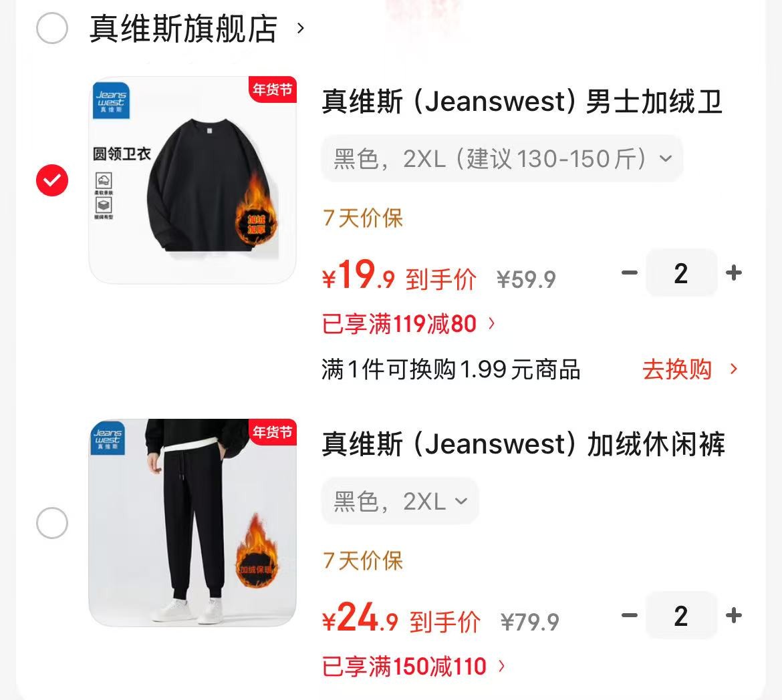Select all items in 真维斯旗舰店

pos(52,29)
